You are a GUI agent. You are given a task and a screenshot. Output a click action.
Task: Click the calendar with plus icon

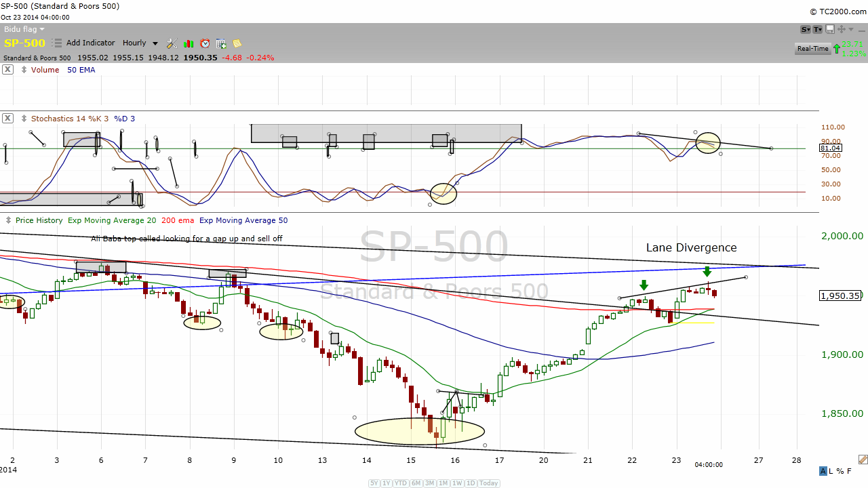tap(221, 43)
